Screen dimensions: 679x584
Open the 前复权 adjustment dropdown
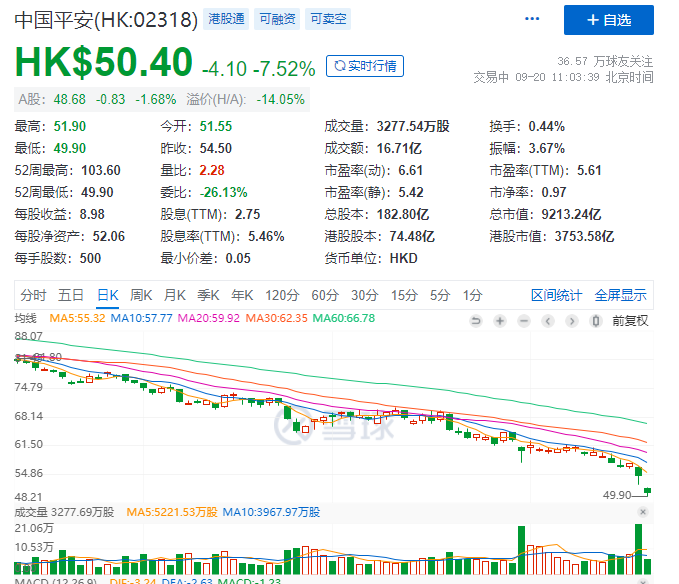coord(630,321)
